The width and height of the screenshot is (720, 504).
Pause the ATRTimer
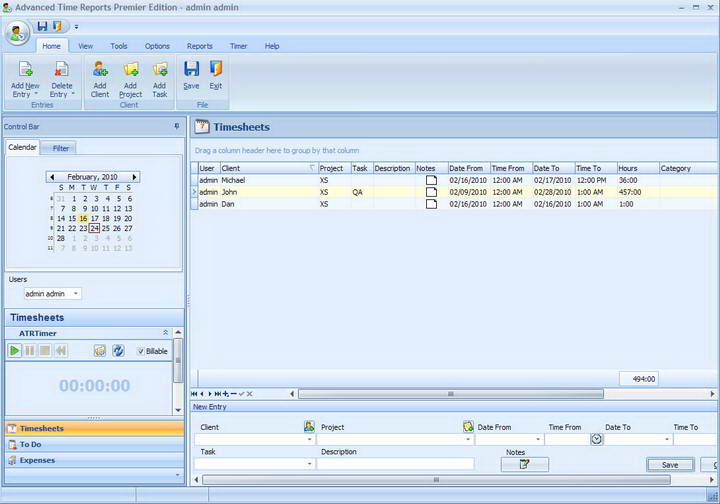point(30,351)
